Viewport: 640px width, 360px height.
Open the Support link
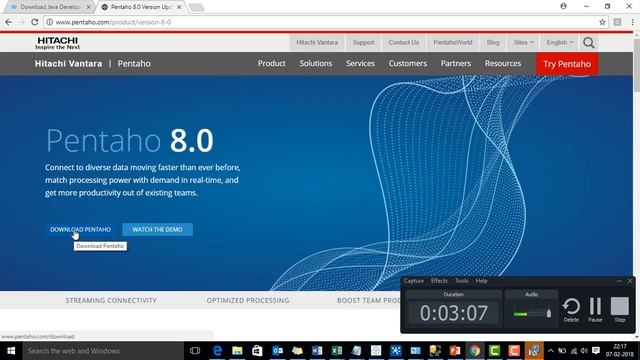coord(363,42)
